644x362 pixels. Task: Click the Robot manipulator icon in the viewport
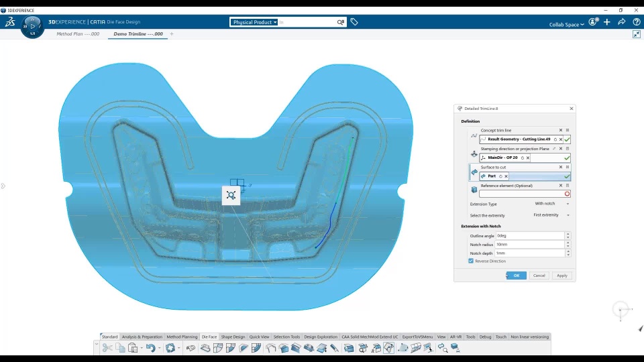[x=231, y=195]
